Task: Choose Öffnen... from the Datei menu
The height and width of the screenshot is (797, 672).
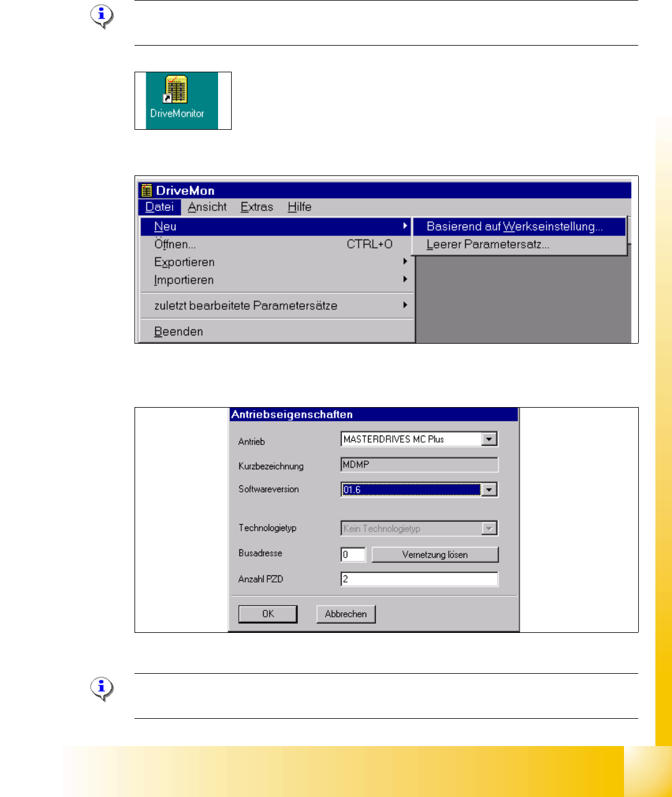Action: 277,244
